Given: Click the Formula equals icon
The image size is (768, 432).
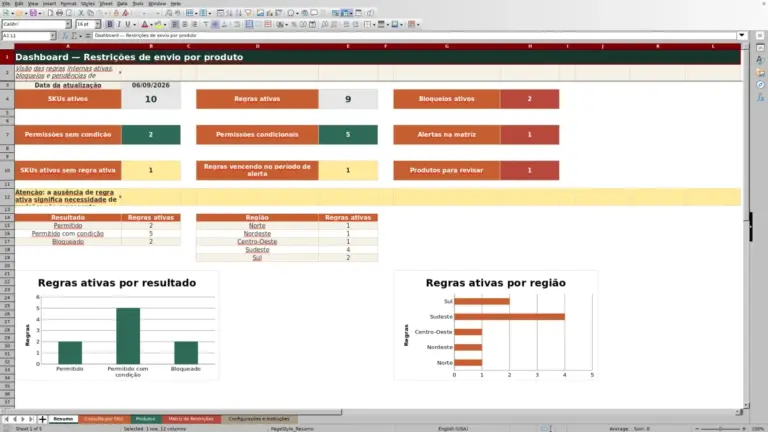Looking at the screenshot, I should (x=88, y=36).
